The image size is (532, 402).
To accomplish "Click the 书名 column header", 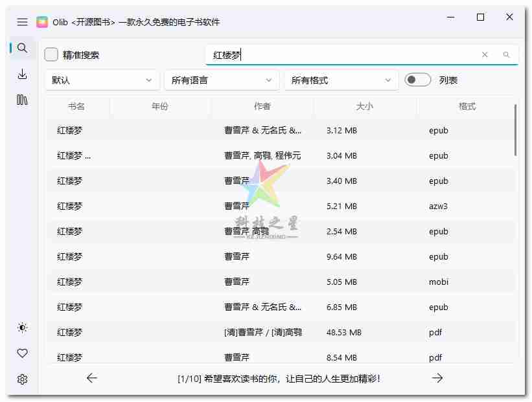I will 76,106.
